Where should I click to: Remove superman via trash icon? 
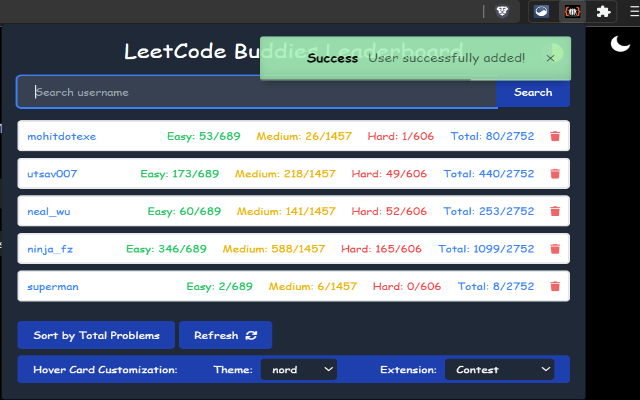555,286
